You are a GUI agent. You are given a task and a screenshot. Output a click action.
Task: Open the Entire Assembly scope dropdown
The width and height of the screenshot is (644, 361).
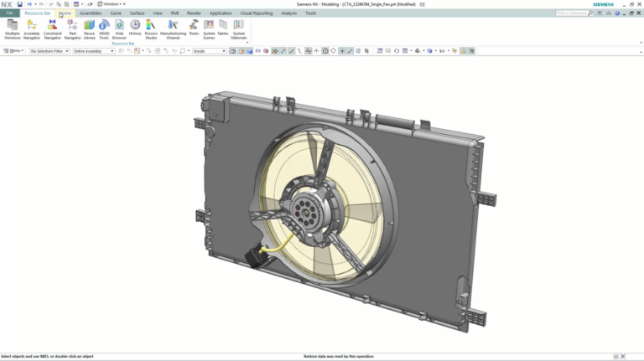pyautogui.click(x=94, y=51)
